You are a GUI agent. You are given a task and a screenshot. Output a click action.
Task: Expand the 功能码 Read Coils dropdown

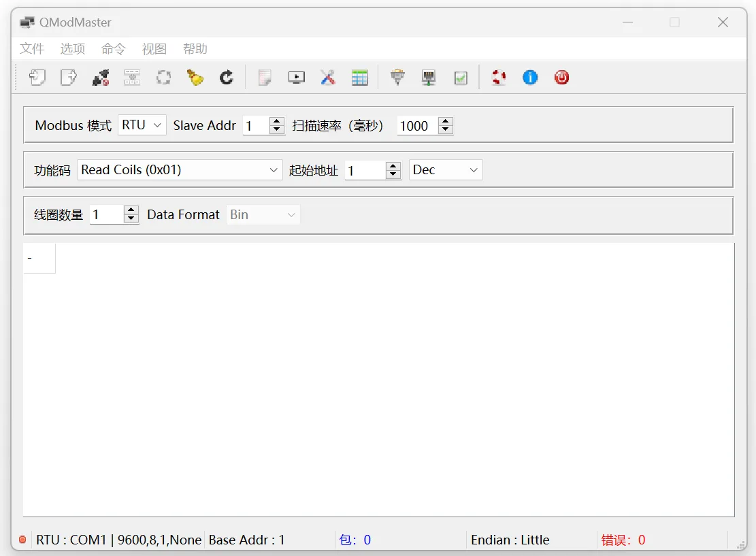click(180, 169)
